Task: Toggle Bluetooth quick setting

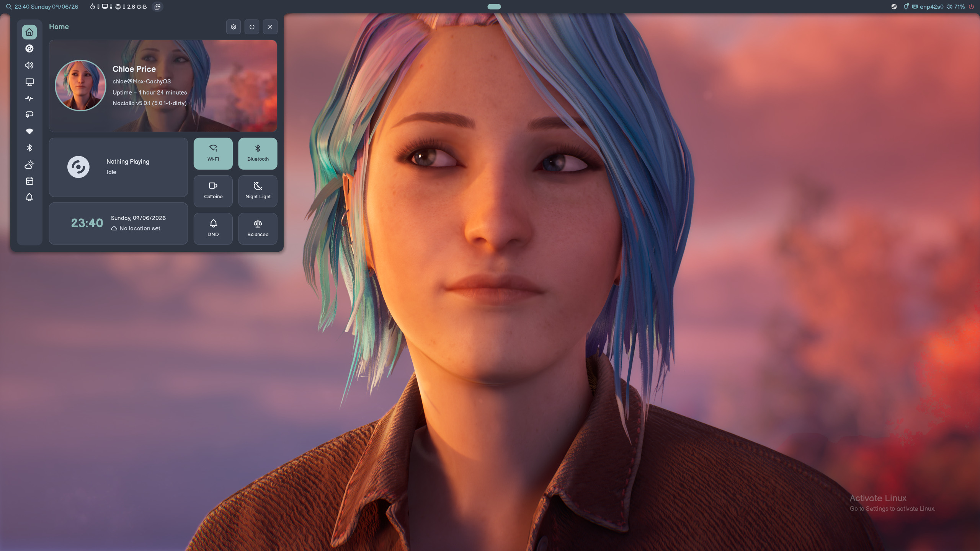Action: click(x=258, y=153)
